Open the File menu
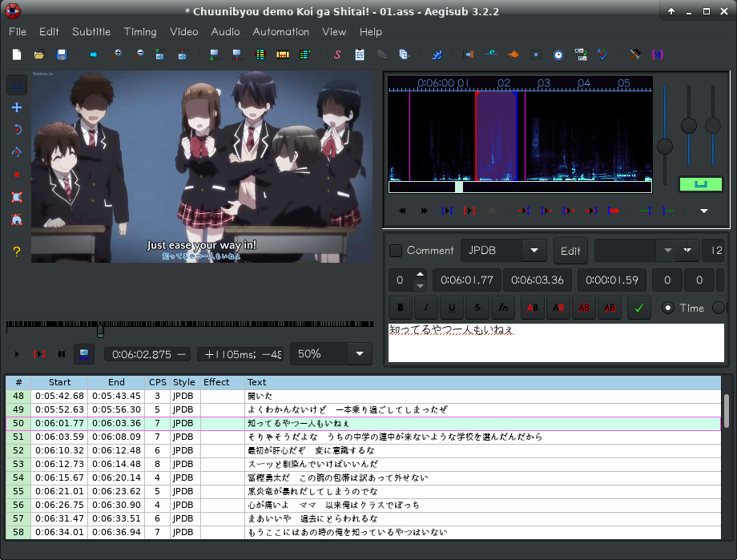The width and height of the screenshot is (737, 560). (x=18, y=32)
